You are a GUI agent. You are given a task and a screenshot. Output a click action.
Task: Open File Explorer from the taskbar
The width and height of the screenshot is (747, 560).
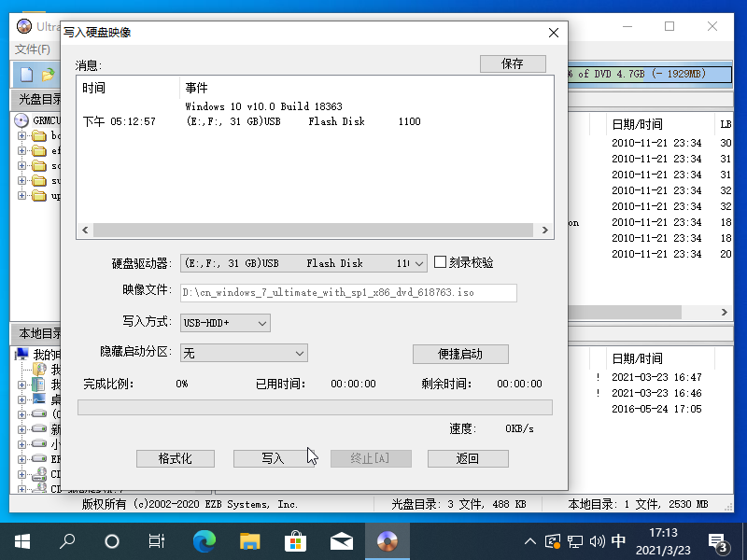[x=249, y=540]
